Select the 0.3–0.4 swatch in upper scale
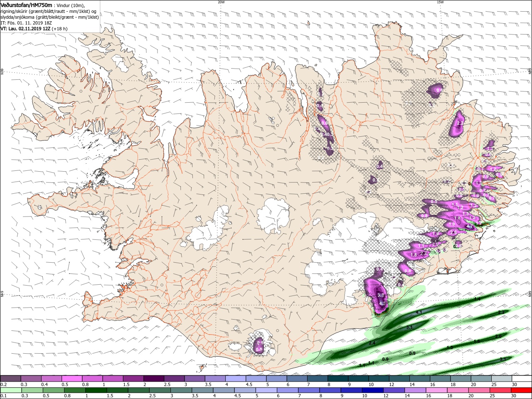The height and width of the screenshot is (399, 532). pos(31,379)
